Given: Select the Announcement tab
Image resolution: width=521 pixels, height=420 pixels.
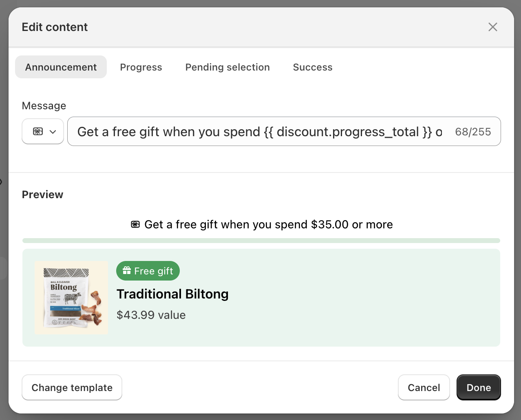Looking at the screenshot, I should click(61, 67).
